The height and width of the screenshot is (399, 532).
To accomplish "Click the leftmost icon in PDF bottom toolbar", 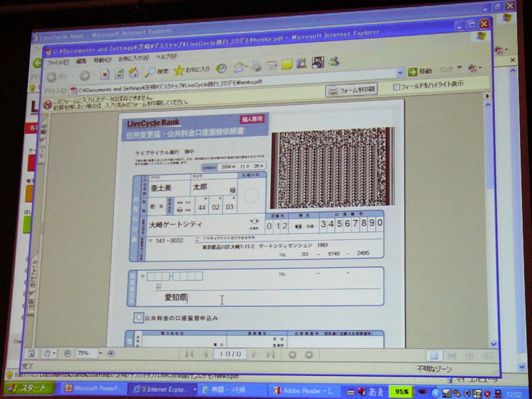I will click(x=31, y=353).
